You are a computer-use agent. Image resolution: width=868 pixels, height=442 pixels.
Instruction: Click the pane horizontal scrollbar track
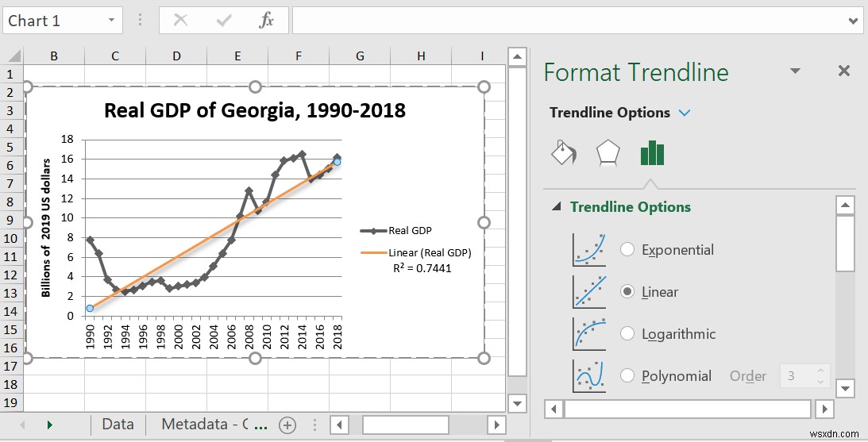[689, 409]
